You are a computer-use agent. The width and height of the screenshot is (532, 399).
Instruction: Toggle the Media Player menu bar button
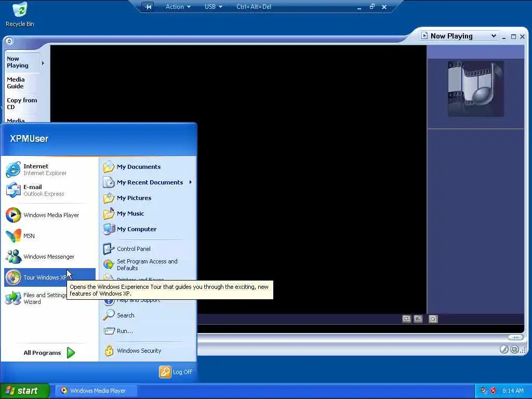[x=9, y=41]
